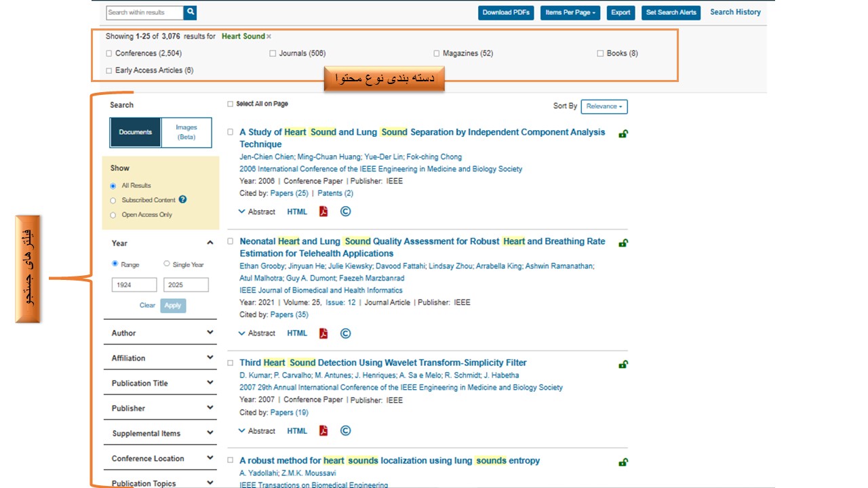The width and height of the screenshot is (868, 488).
Task: Open the Search History link
Action: point(735,12)
